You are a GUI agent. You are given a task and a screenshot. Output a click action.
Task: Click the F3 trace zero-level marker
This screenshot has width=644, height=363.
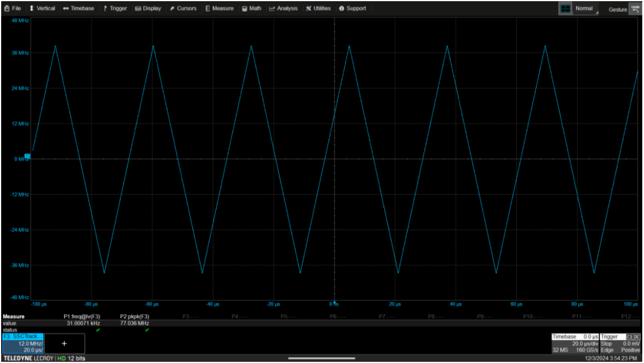27,156
